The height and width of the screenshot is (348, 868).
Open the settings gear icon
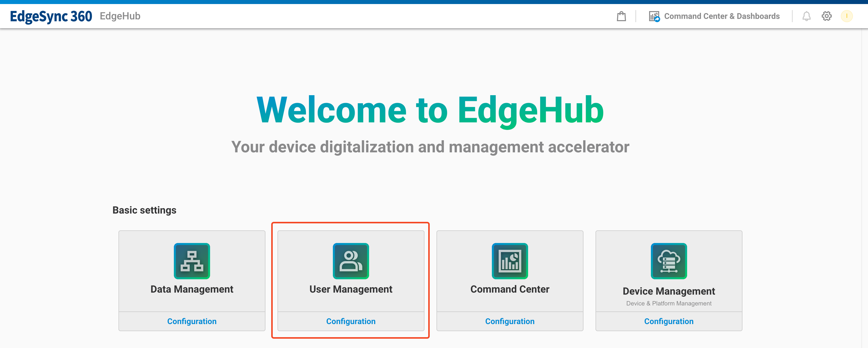coord(826,16)
